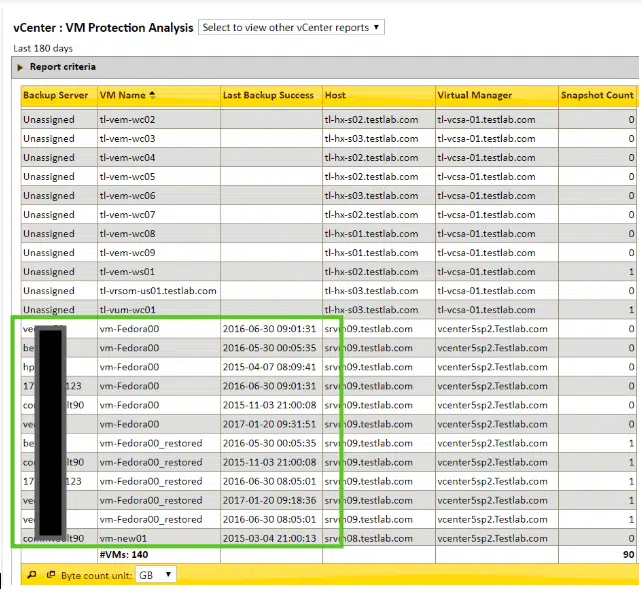The image size is (641, 592).
Task: Click Unassigned in the tl-vem-wc06 row
Action: [x=49, y=196]
